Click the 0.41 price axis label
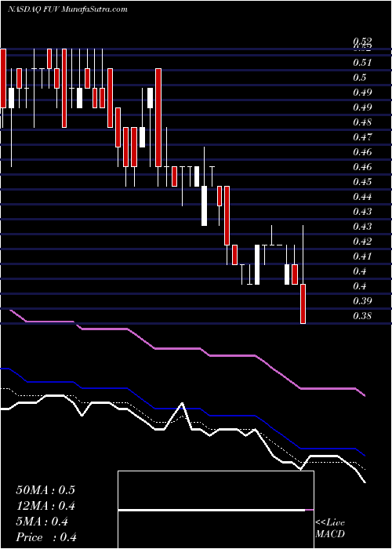 362,256
